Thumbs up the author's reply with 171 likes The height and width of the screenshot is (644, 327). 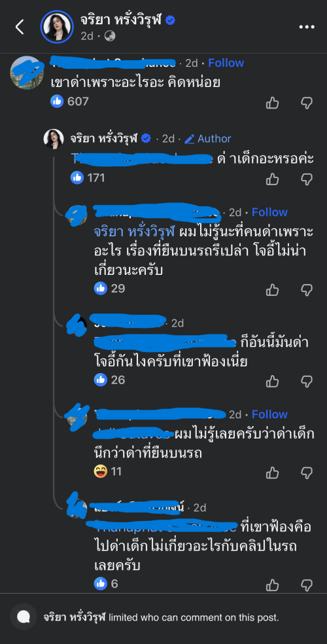273,179
